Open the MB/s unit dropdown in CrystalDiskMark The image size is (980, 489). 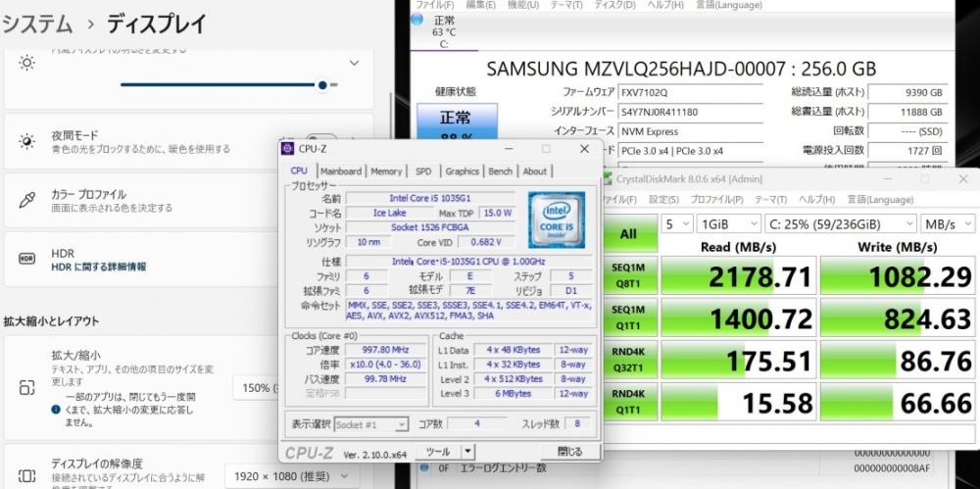click(x=948, y=223)
